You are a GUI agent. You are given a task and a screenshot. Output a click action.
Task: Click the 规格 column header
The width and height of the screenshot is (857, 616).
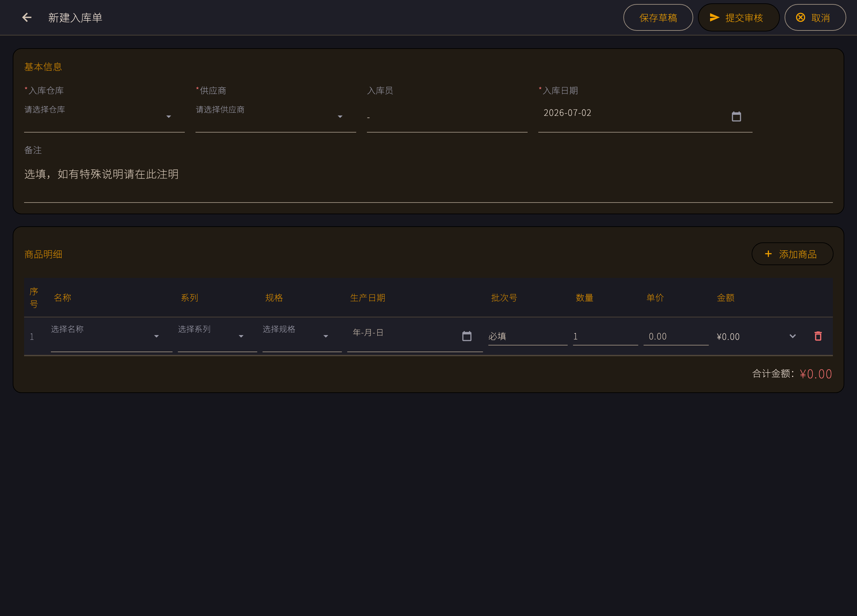click(274, 298)
